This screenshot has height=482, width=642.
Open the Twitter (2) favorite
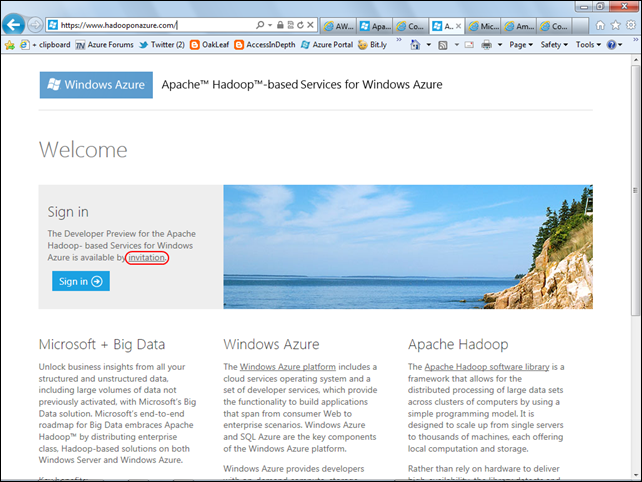pos(162,45)
